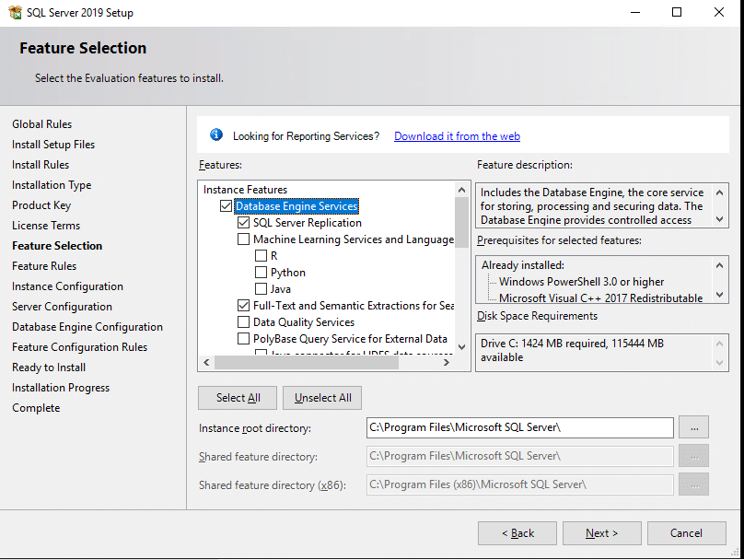Check Data Quality Services
744x560 pixels.
242,321
